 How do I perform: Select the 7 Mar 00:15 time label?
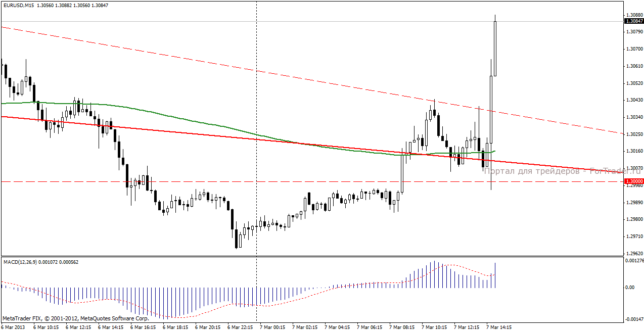point(273,327)
